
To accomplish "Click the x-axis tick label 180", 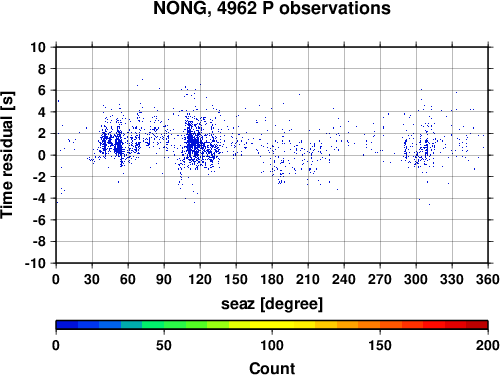I will 272,279.
